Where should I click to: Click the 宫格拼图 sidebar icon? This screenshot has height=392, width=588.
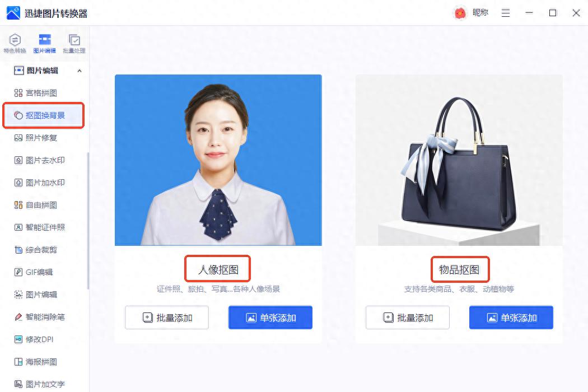[18, 93]
